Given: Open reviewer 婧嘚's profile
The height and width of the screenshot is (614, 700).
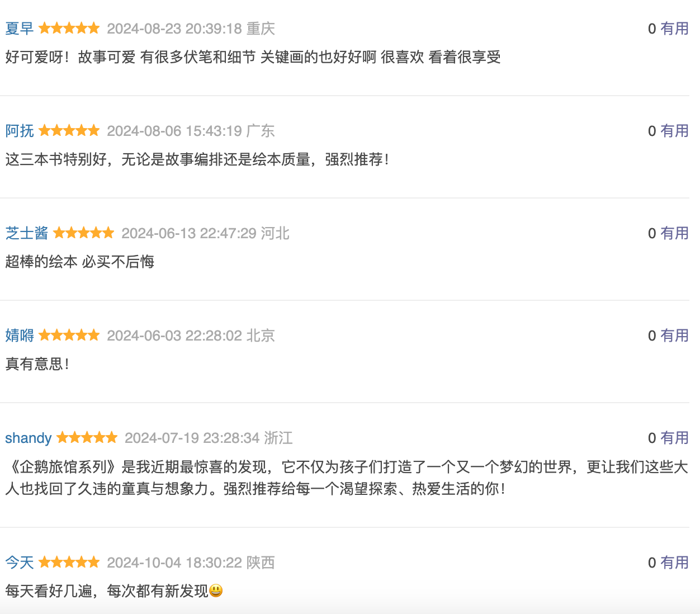Looking at the screenshot, I should [x=20, y=336].
